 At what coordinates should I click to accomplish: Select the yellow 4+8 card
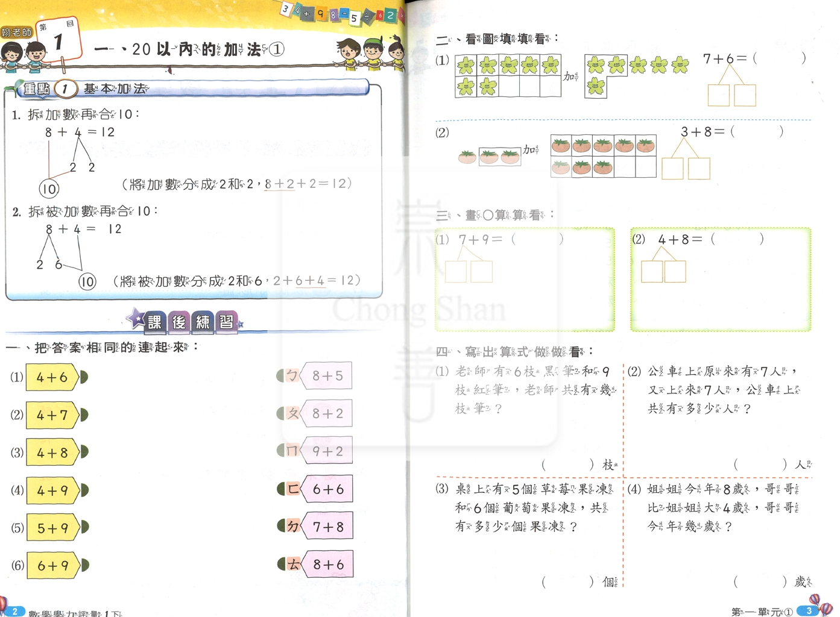click(52, 453)
